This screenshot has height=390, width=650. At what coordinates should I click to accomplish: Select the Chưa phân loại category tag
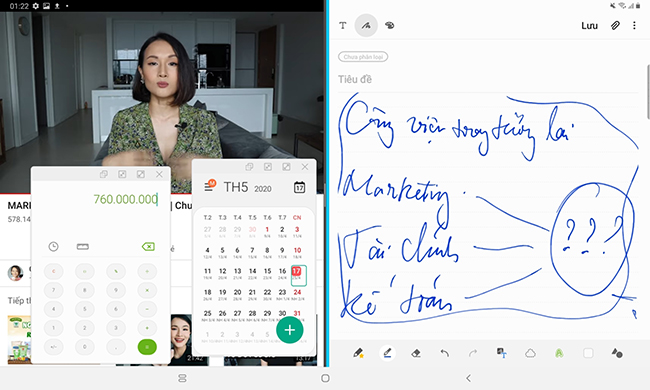(363, 57)
